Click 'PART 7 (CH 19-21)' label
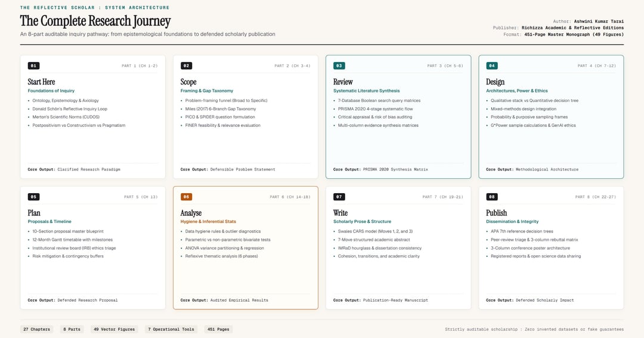This screenshot has width=644, height=338. point(442,197)
